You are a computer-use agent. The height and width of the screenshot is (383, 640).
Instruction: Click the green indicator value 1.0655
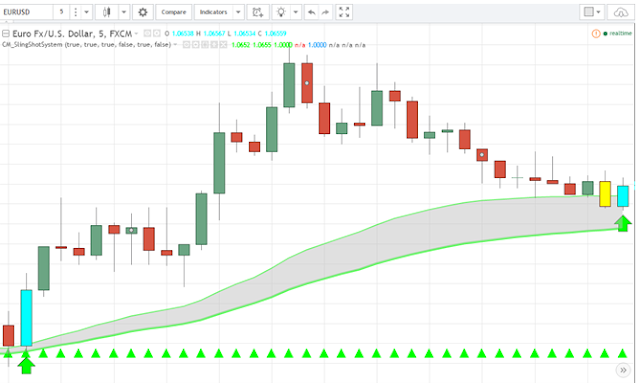262,45
